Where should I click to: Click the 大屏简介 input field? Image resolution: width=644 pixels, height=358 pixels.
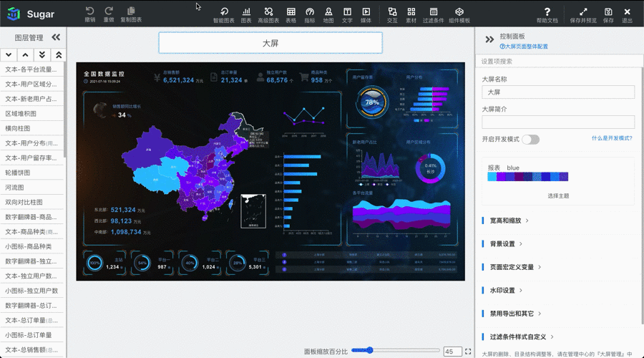558,122
